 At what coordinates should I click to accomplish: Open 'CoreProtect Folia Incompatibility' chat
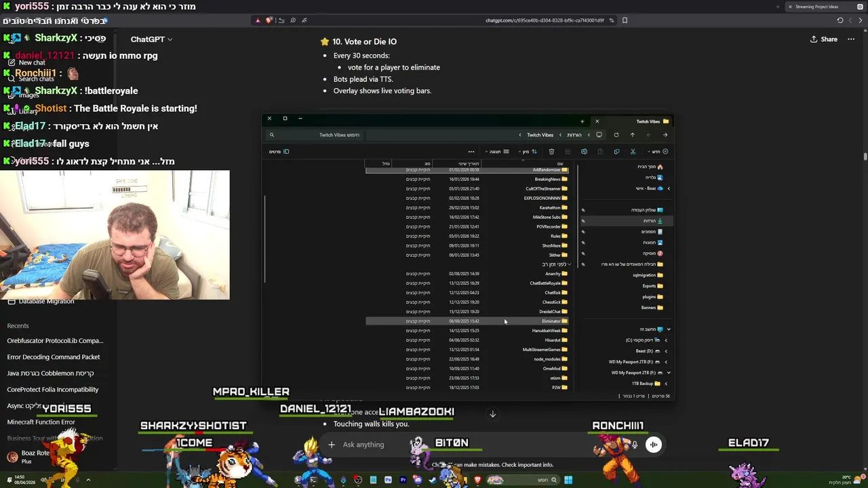click(x=53, y=390)
